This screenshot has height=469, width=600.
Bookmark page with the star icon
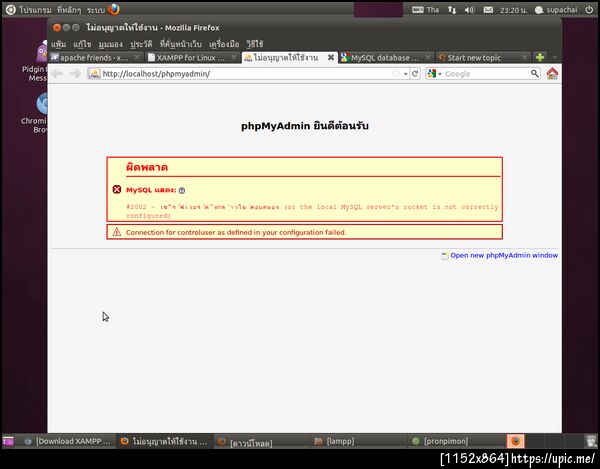click(396, 73)
